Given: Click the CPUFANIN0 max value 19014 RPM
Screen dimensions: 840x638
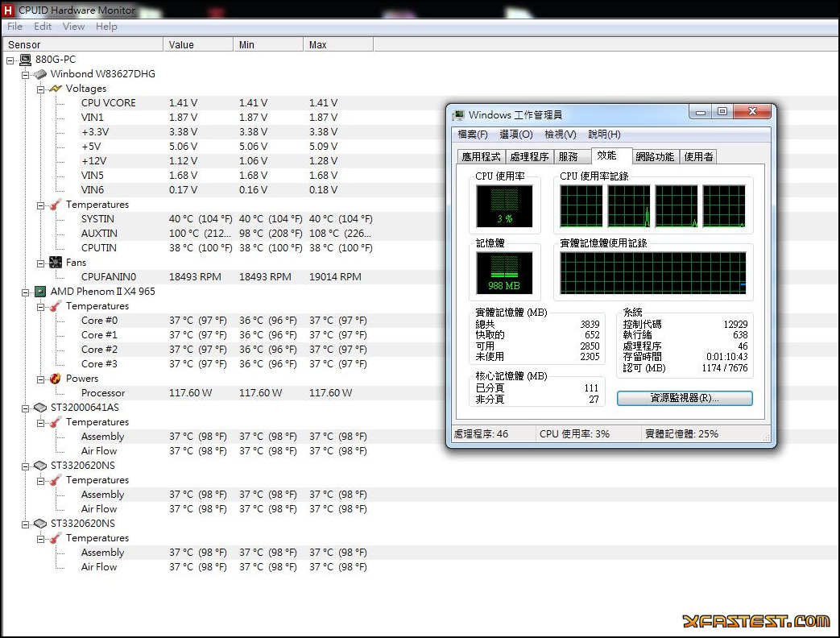Looking at the screenshot, I should tap(335, 277).
